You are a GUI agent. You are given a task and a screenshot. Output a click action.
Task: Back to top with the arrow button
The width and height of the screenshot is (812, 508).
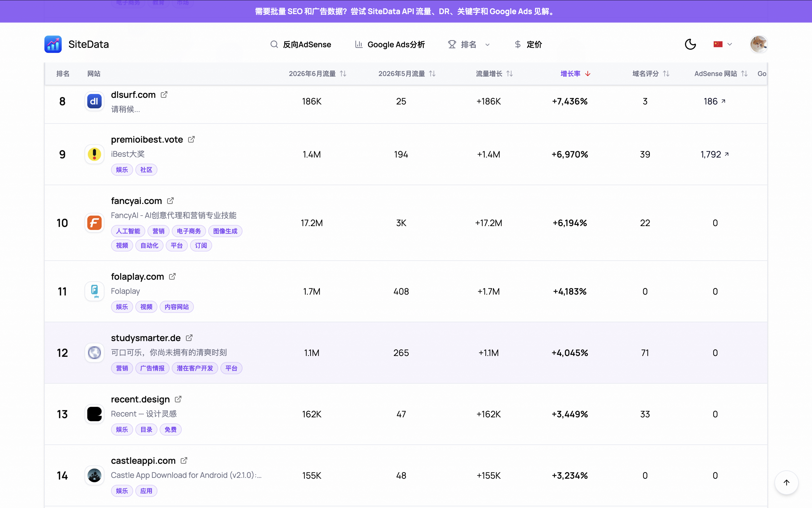tap(786, 483)
